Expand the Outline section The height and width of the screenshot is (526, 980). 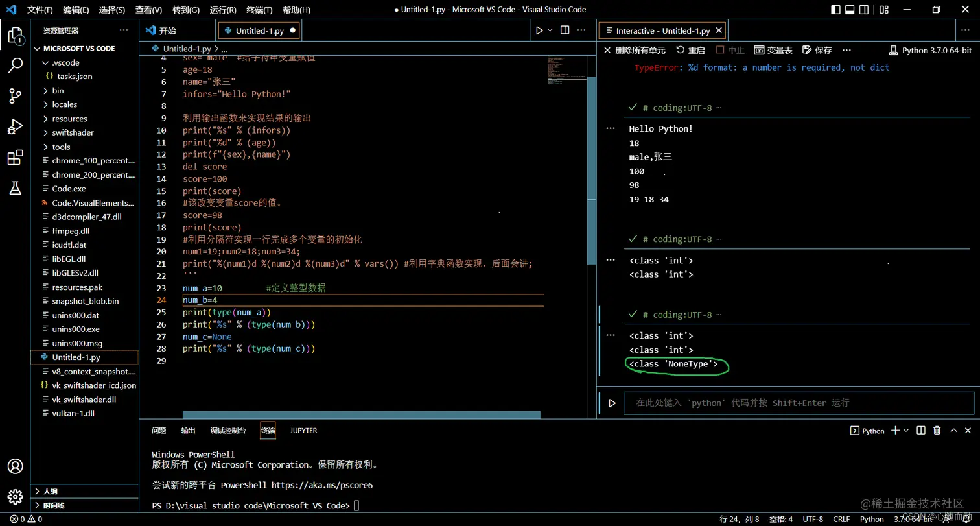click(84, 491)
